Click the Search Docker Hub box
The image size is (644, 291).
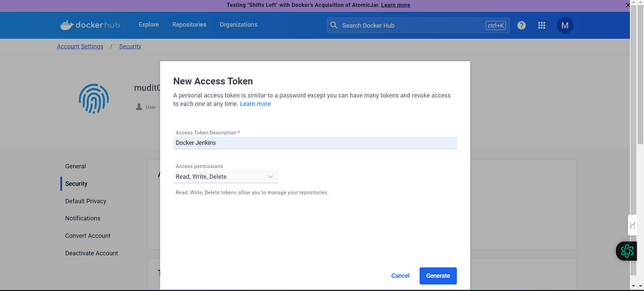pos(418,25)
